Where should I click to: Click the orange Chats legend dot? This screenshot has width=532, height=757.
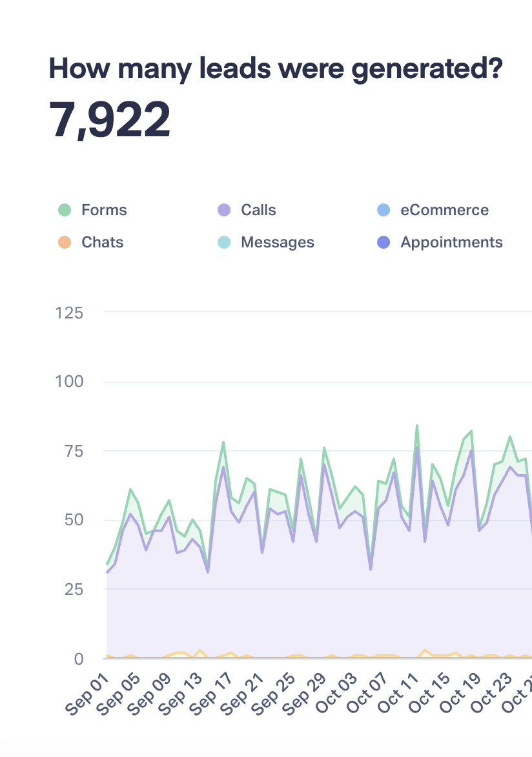[64, 242]
